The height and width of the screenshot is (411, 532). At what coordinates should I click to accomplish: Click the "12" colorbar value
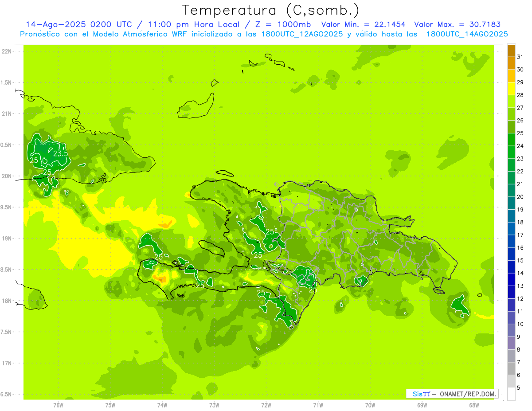[x=520, y=299]
